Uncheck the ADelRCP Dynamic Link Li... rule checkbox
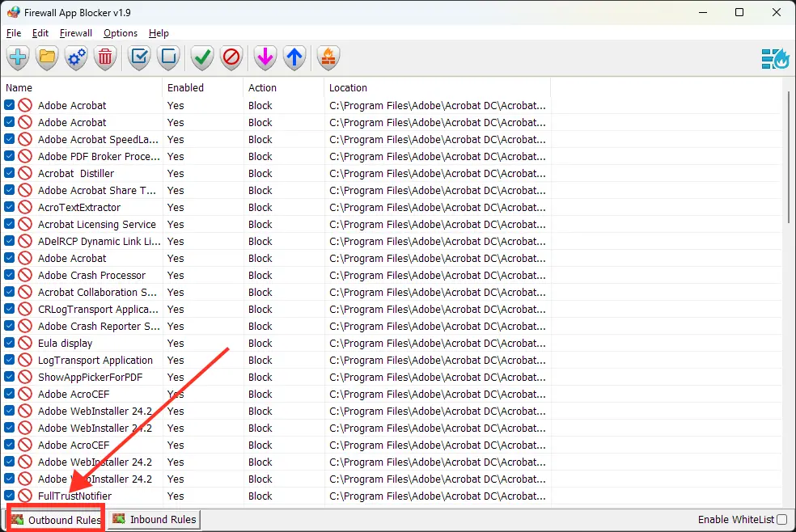This screenshot has height=532, width=796. point(9,241)
